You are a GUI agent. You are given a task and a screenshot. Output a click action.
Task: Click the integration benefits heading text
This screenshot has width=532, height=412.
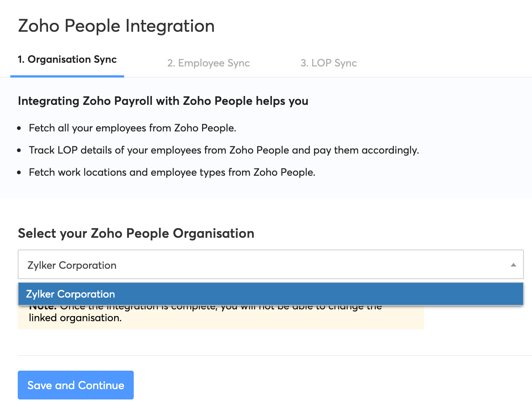(x=163, y=101)
